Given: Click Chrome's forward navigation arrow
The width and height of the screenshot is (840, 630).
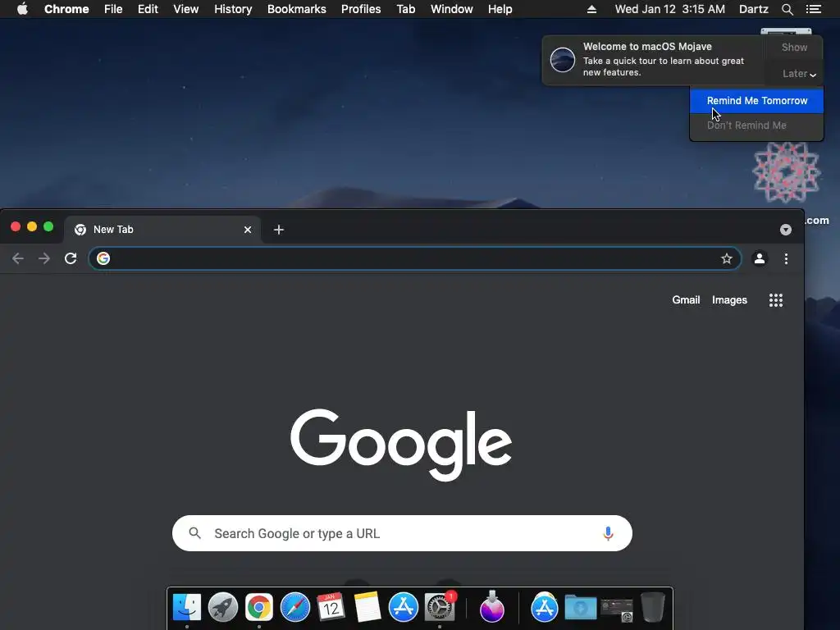Looking at the screenshot, I should click(x=44, y=258).
